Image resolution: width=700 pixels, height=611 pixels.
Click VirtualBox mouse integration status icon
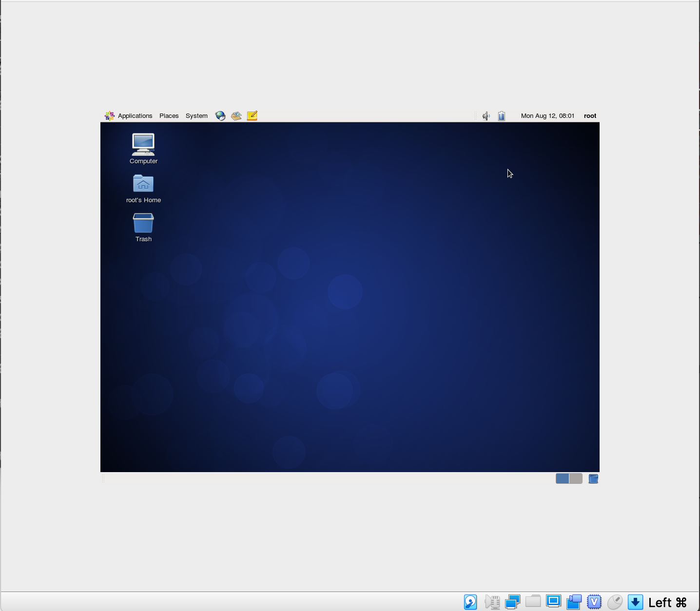[615, 602]
